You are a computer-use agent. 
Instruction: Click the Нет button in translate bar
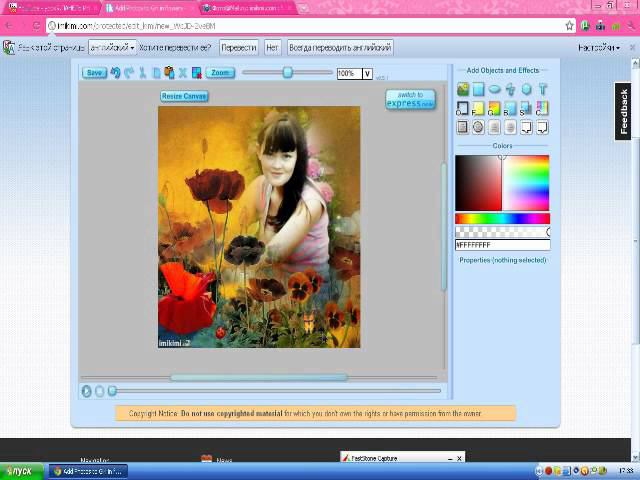[272, 48]
